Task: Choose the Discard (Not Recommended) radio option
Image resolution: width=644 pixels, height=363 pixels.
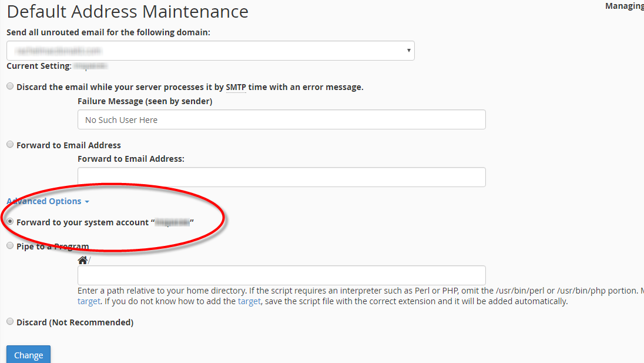Action: click(x=10, y=322)
